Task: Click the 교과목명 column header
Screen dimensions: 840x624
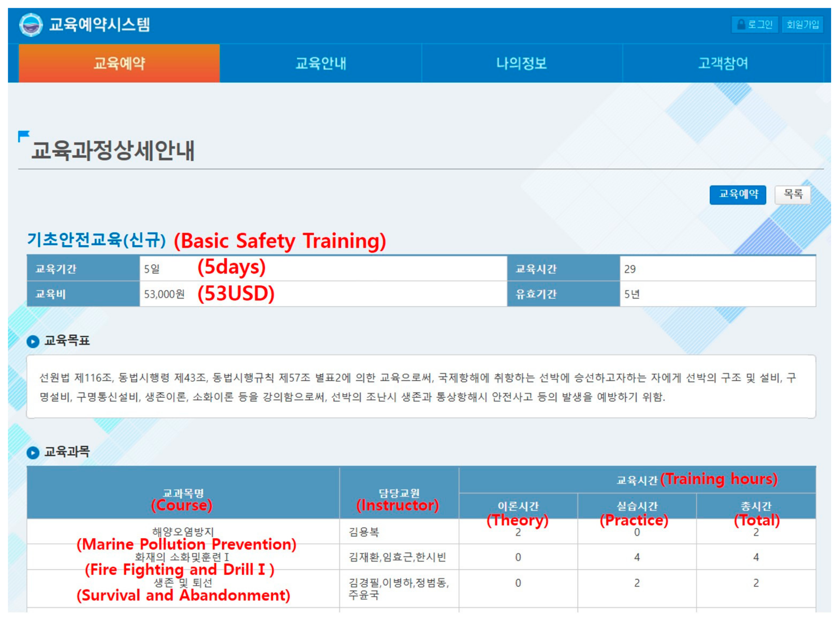Action: tap(183, 493)
